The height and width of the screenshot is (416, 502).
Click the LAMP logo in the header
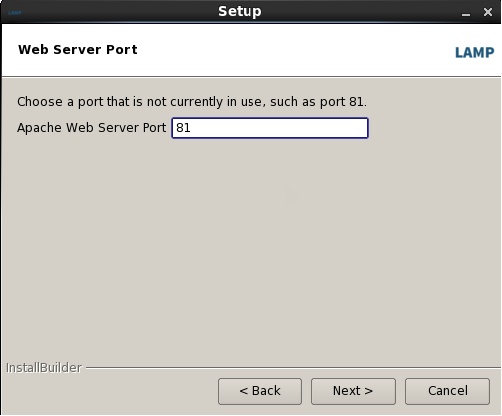point(474,53)
